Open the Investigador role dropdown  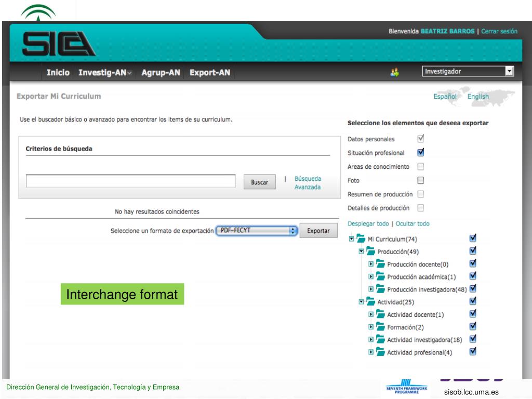[468, 71]
